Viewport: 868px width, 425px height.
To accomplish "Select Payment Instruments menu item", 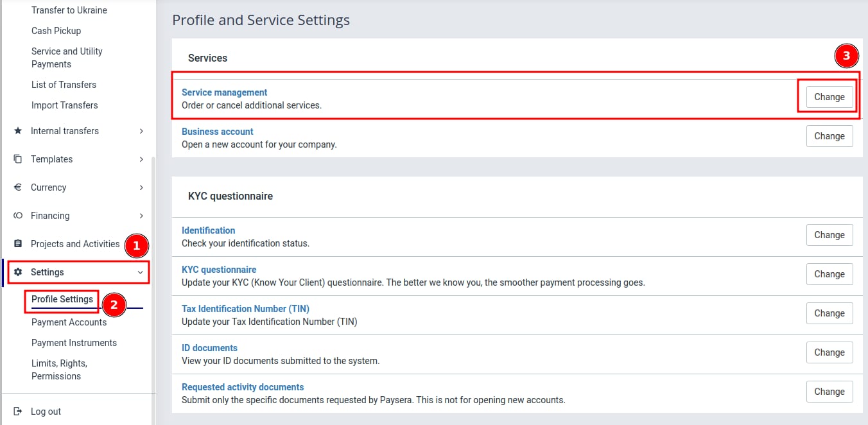I will (x=74, y=343).
